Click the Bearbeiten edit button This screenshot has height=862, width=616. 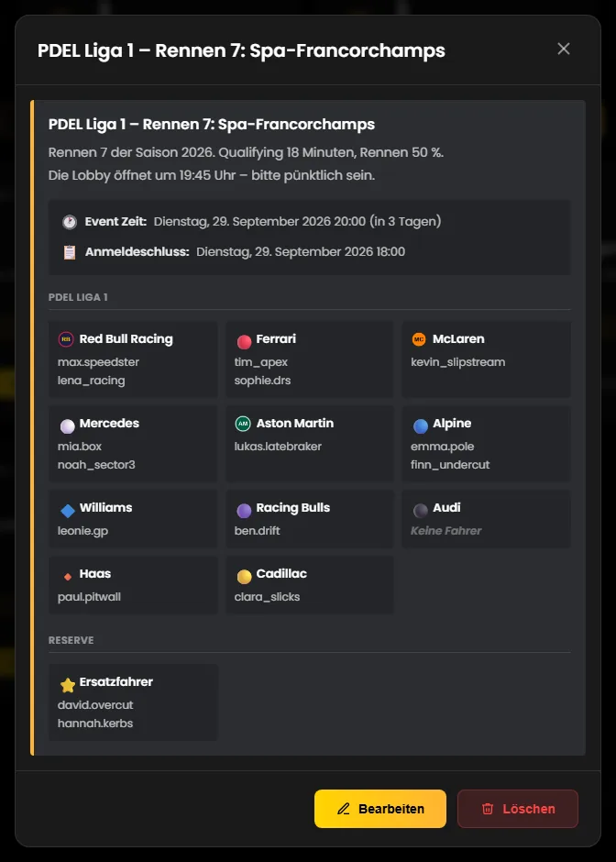point(380,809)
